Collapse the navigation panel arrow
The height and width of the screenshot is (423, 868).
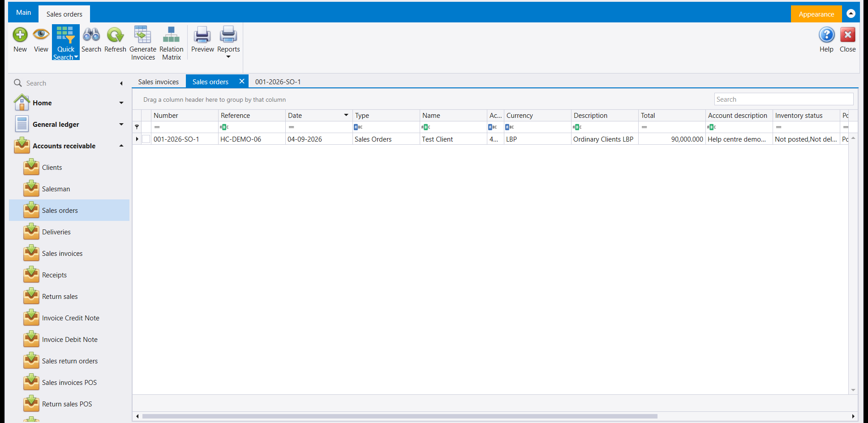pos(121,83)
